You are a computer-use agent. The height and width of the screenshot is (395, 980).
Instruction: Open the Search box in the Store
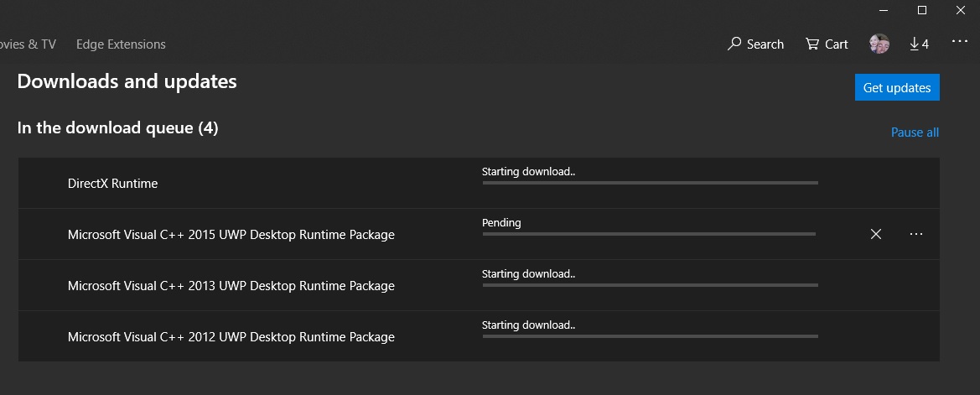[755, 44]
